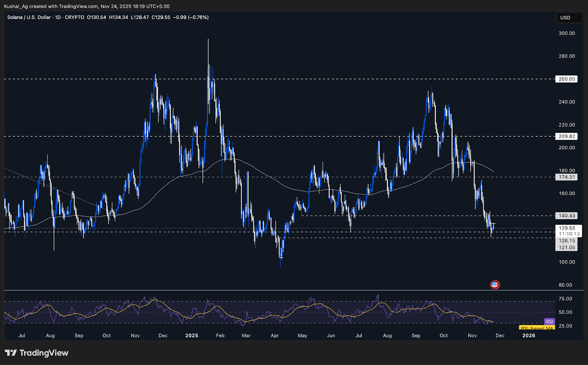
Task: Select the 209.82 horizontal line price label
Action: tap(566, 136)
